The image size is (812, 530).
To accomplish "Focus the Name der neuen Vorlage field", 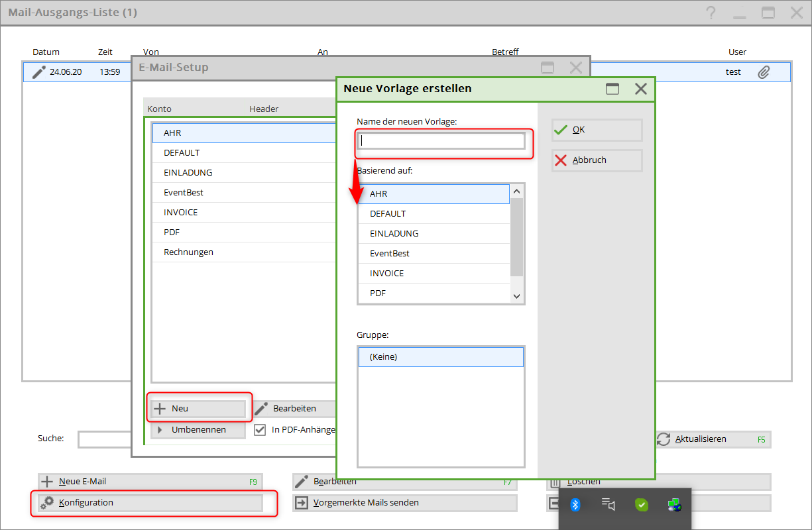I will 441,140.
